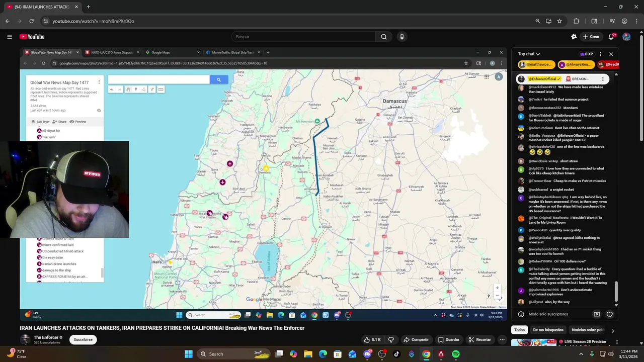Open Microsoft Edge from the taskbar
This screenshot has width=644, height=362.
click(x=323, y=354)
